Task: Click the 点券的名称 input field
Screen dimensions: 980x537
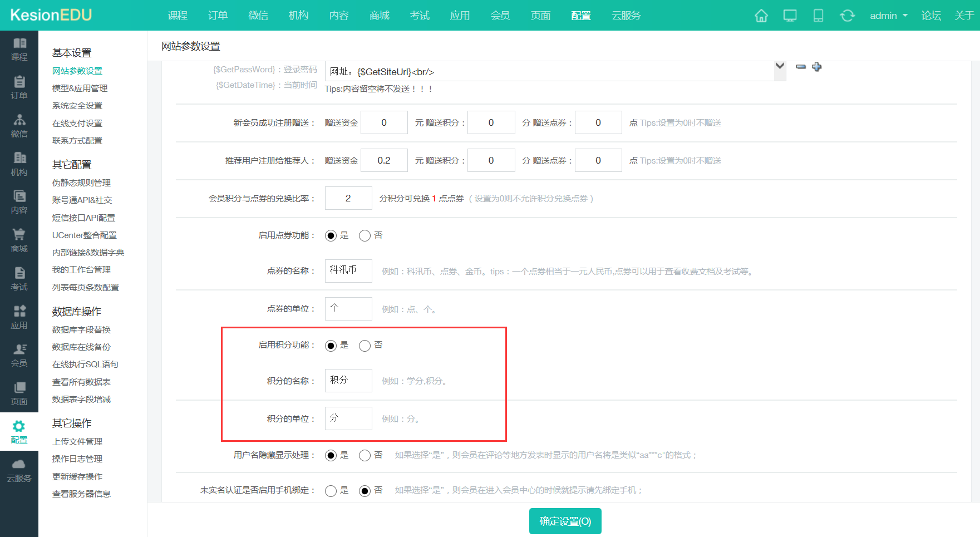Action: coord(348,271)
